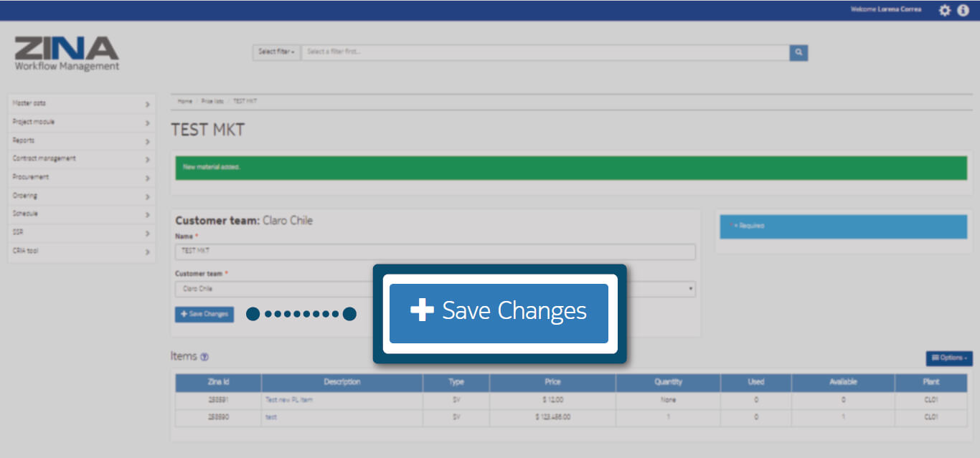Click the ZINA Workflow Management logo

pos(67,54)
